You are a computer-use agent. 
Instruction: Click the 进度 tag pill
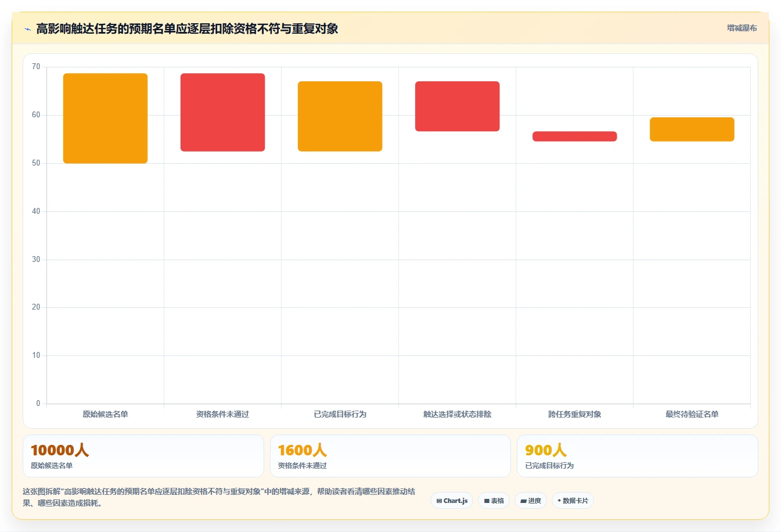(x=531, y=501)
